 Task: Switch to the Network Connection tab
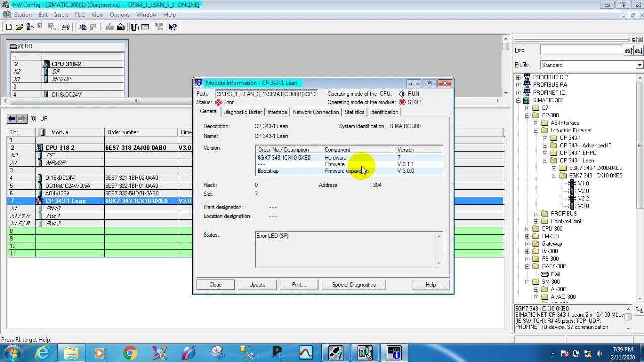coord(315,112)
